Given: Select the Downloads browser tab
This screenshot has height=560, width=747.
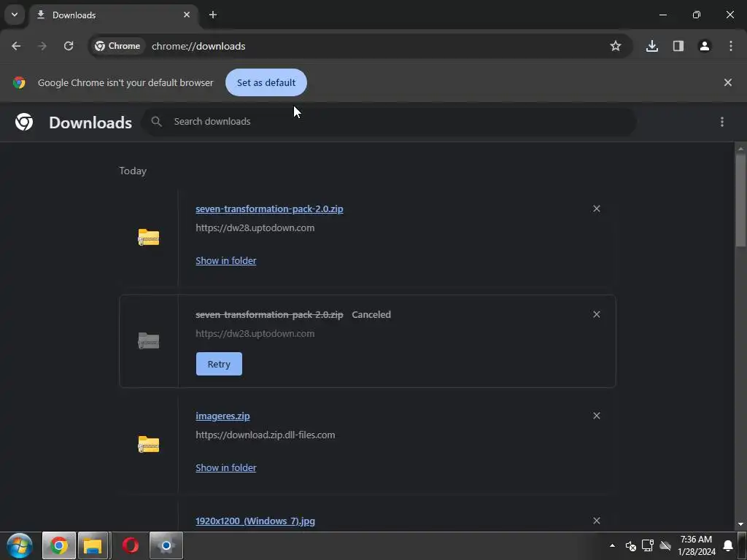Looking at the screenshot, I should [114, 15].
